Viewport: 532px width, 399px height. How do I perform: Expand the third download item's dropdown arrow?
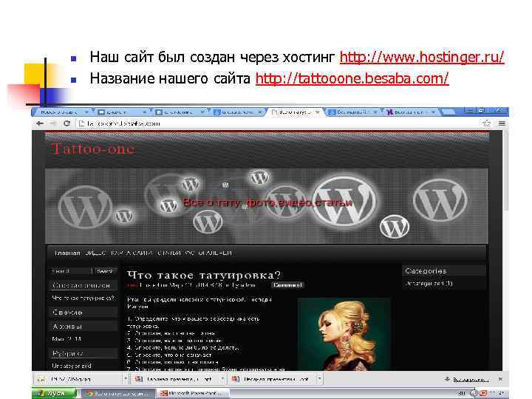320,378
